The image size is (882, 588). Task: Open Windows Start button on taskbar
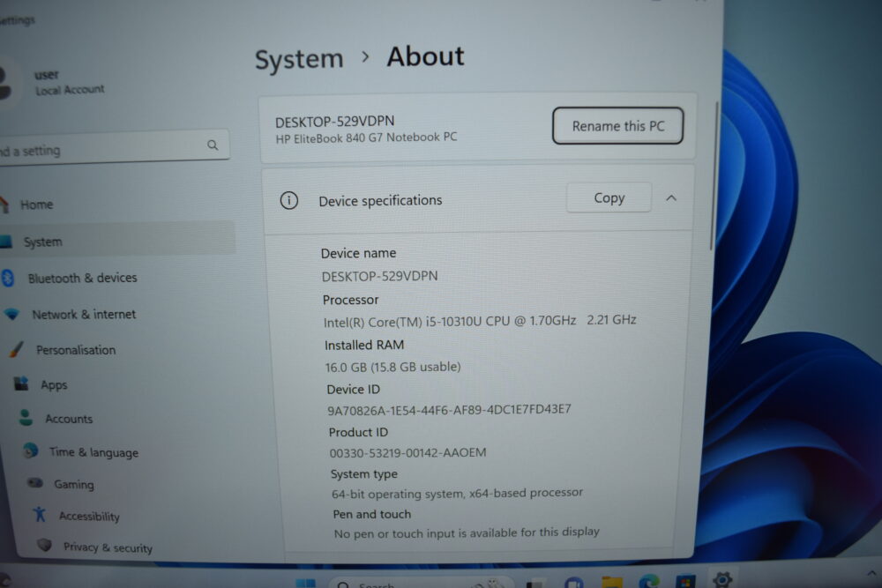click(x=305, y=583)
